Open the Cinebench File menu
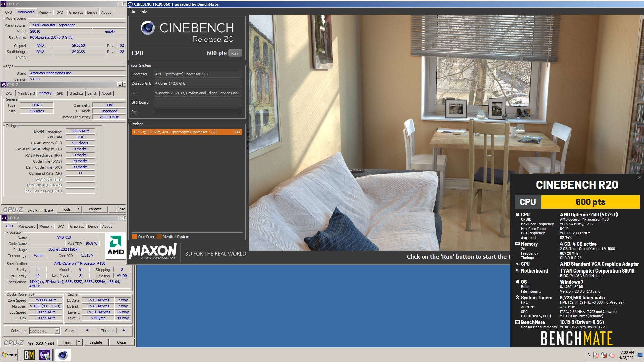The image size is (644, 362). (x=132, y=11)
